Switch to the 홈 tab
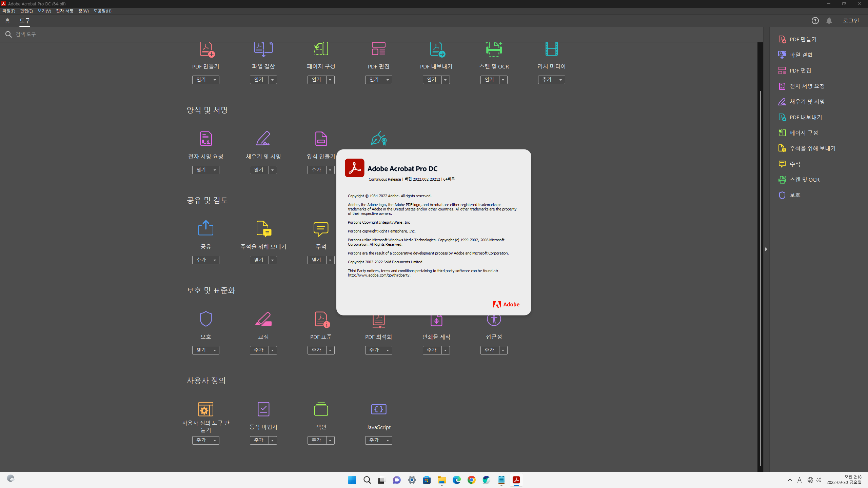The image size is (868, 488). 7,21
